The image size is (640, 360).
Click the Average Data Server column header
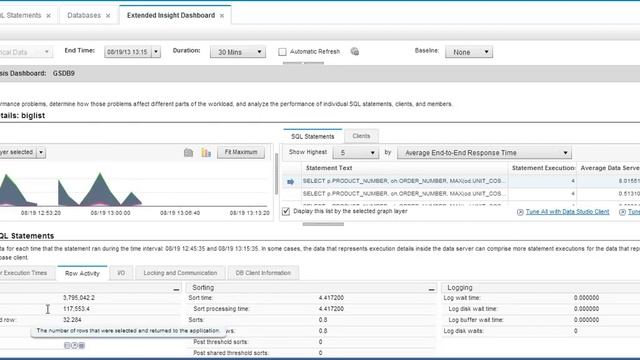point(609,168)
